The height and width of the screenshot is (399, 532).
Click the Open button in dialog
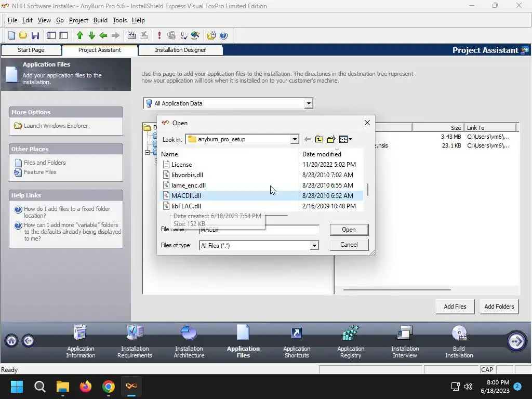pyautogui.click(x=349, y=229)
